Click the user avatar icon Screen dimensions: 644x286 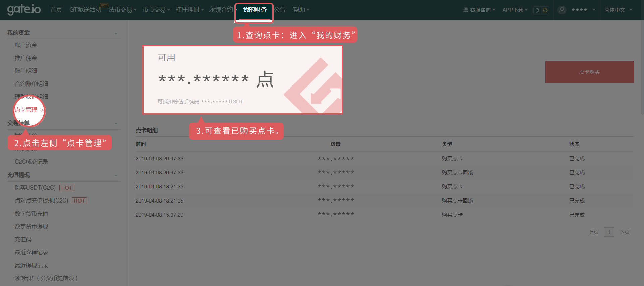(x=562, y=10)
